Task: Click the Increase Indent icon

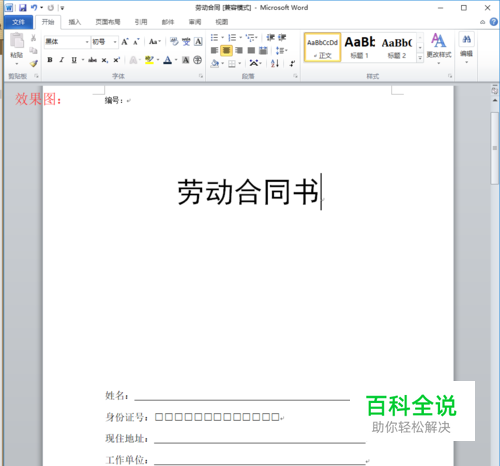Action: pyautogui.click(x=282, y=37)
